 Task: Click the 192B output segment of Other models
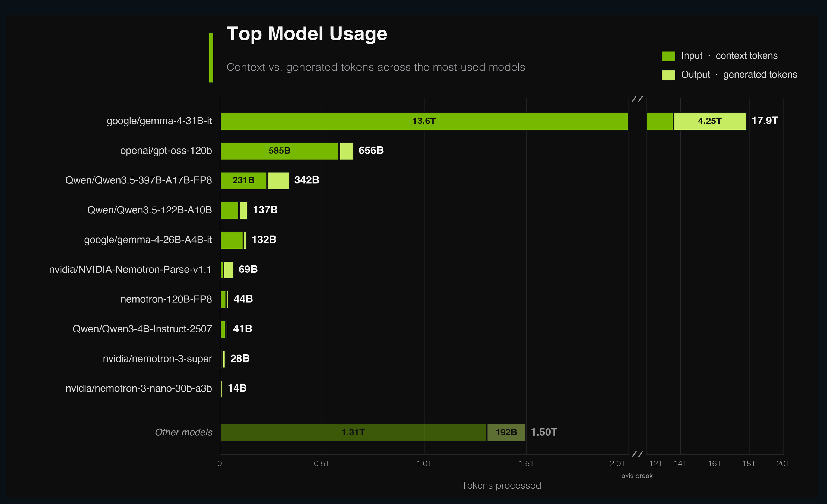506,433
